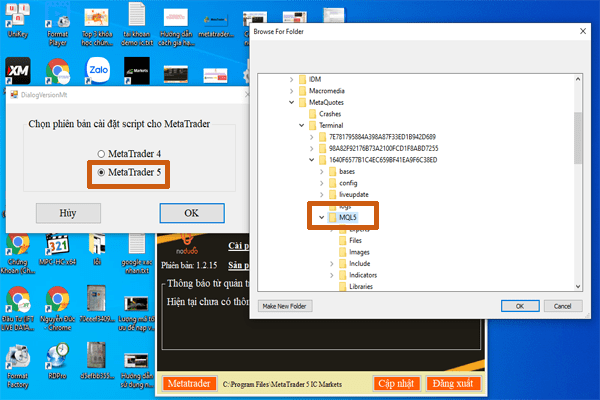Image resolution: width=600 pixels, height=400 pixels.
Task: Open Google Chrome shortcut beside XM icon
Action: [57, 70]
